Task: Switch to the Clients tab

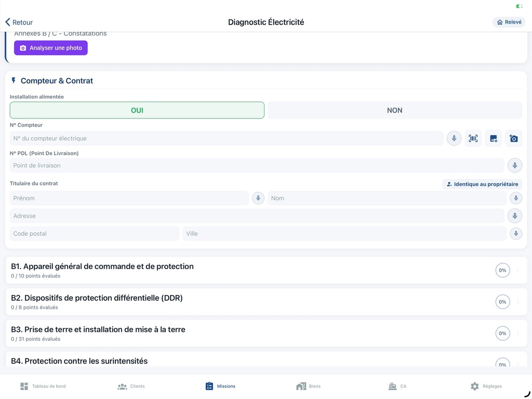Action: [x=131, y=386]
